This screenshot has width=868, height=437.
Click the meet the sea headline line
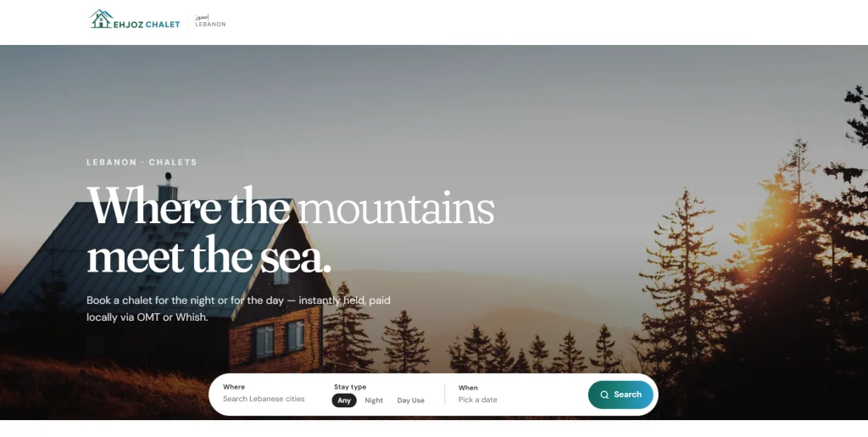(209, 256)
